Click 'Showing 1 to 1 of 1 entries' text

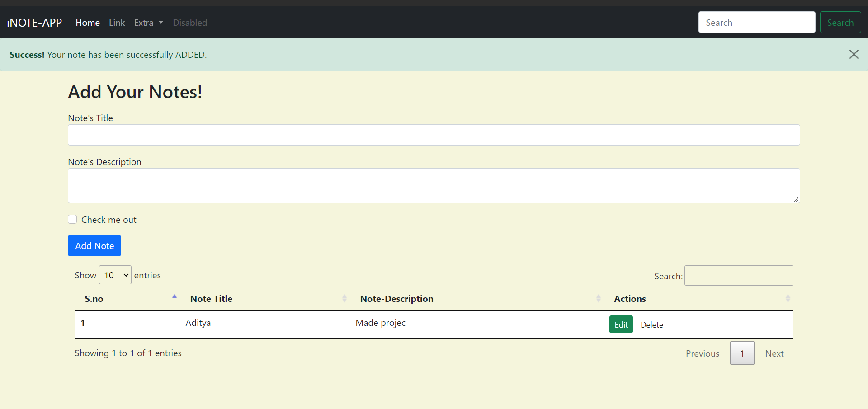coord(128,353)
